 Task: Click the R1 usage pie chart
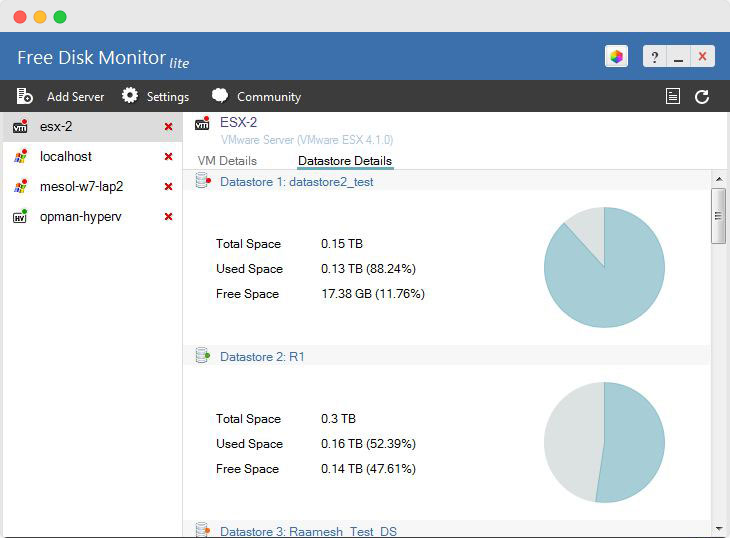coord(604,442)
